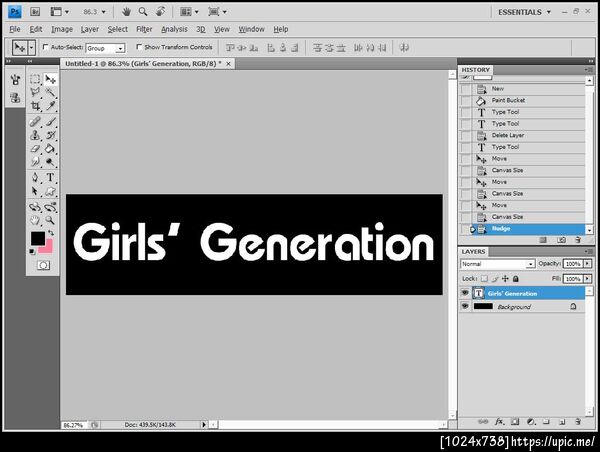The image size is (600, 452).
Task: Swap foreground and background colors
Action: pyautogui.click(x=51, y=233)
